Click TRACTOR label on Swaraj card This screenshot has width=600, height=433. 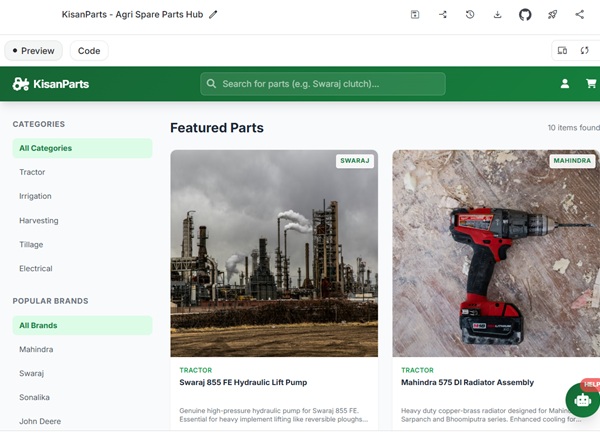click(196, 370)
